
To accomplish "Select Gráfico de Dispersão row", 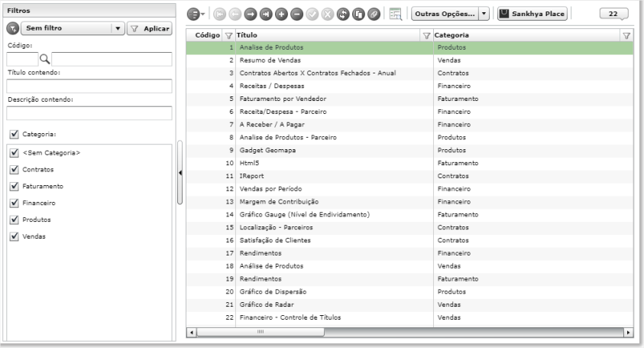I will tap(409, 292).
